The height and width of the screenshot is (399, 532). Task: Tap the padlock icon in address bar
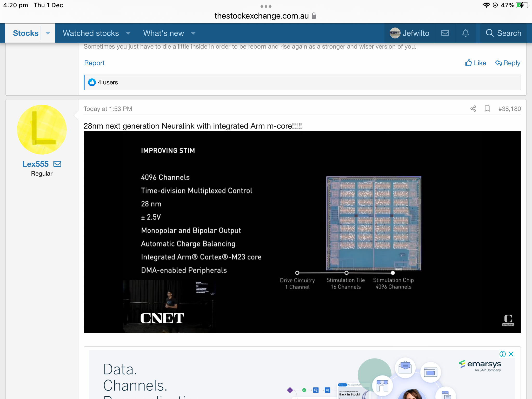click(314, 16)
